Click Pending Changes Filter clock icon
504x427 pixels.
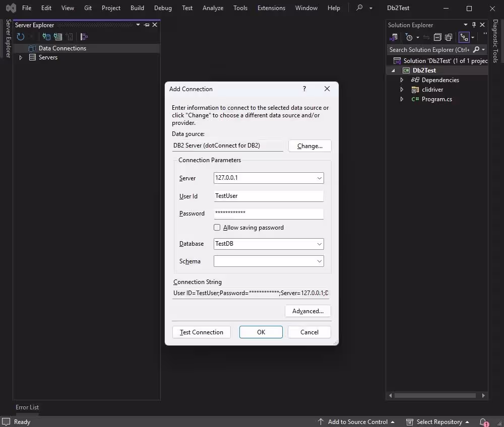409,37
